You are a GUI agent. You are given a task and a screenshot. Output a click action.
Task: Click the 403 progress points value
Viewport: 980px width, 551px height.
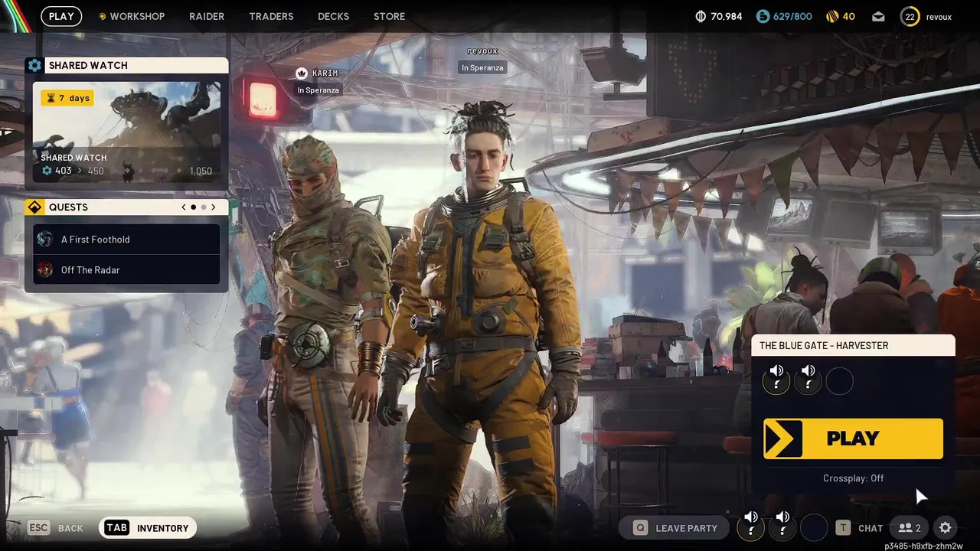(x=63, y=171)
